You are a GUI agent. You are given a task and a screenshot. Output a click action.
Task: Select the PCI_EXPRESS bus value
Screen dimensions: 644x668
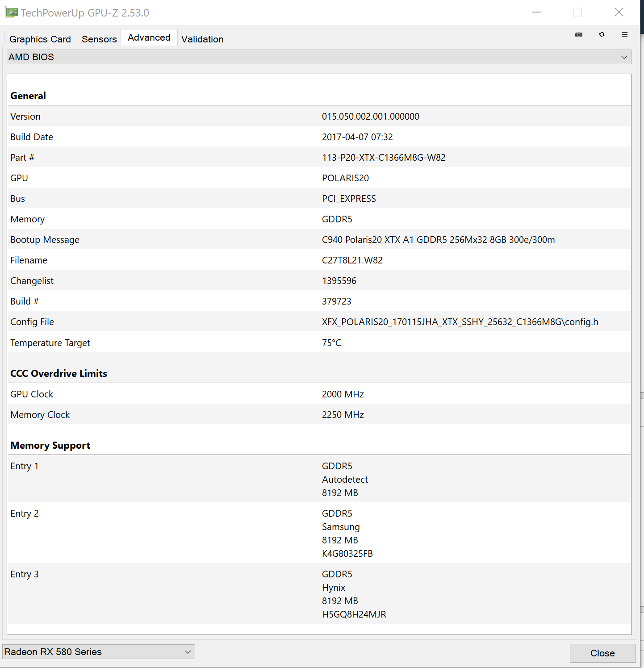[349, 199]
